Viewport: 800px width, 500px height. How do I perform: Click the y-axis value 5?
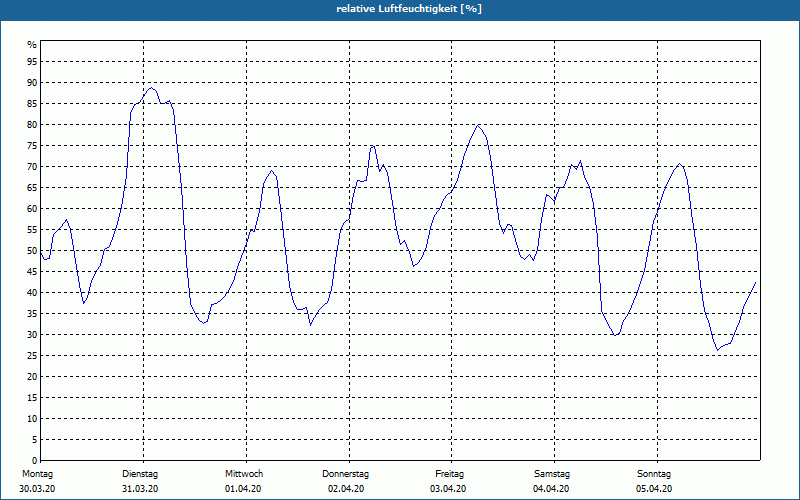pyautogui.click(x=35, y=439)
